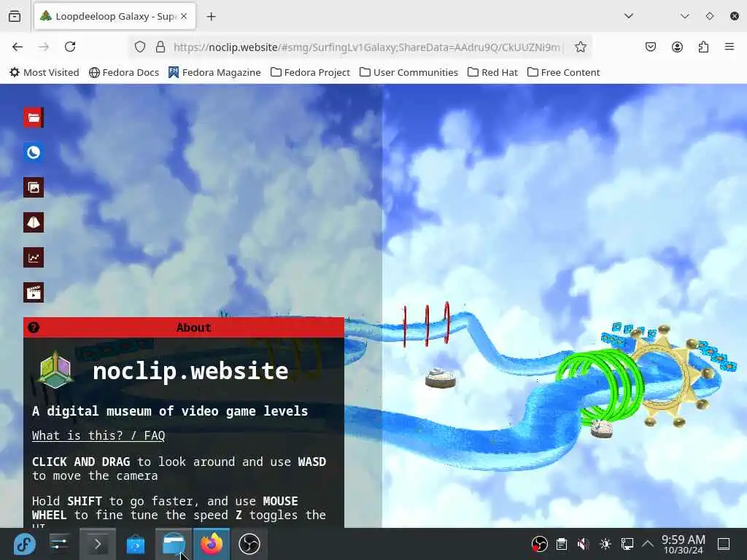This screenshot has width=747, height=560.
Task: Click the titlebar maximize diamond button
Action: [710, 16]
